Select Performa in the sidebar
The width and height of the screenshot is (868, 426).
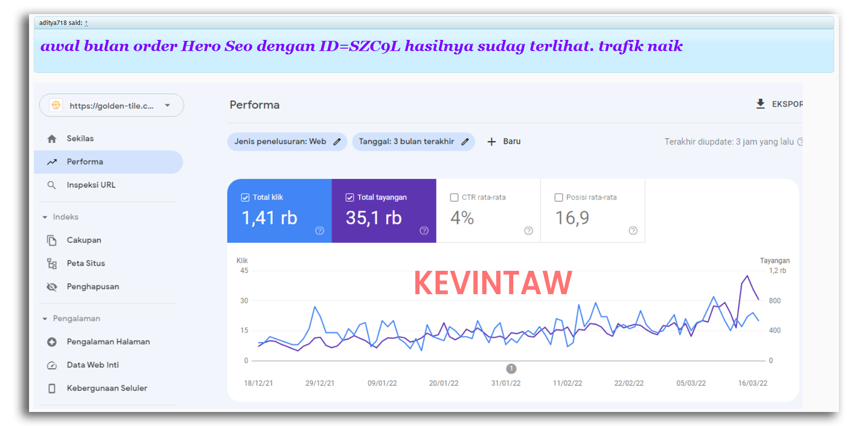(108, 162)
